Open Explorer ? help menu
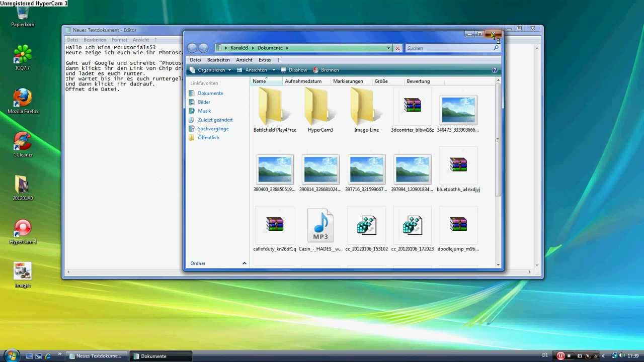644x362 pixels. [278, 60]
